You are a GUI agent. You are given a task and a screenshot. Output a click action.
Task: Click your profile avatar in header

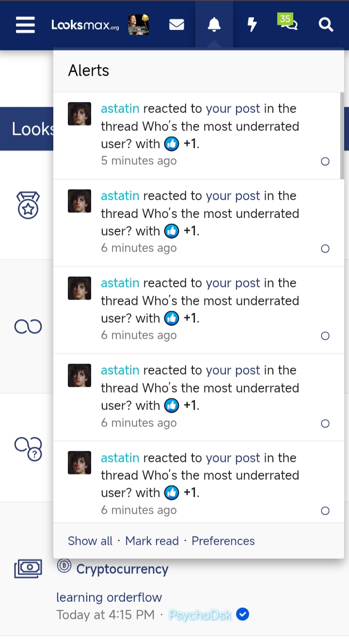(139, 25)
